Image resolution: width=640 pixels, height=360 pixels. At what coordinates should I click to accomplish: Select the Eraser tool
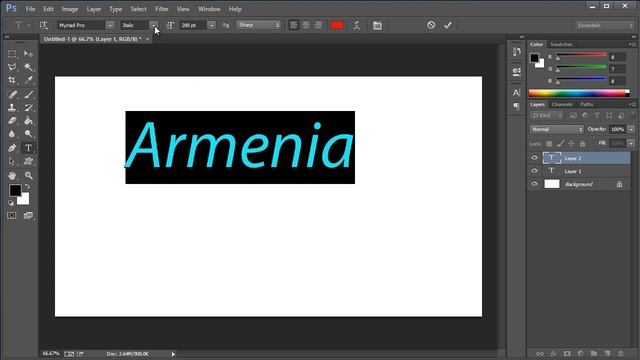click(x=12, y=121)
